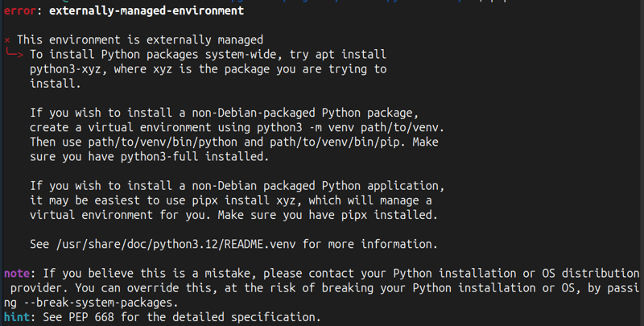The image size is (644, 326).
Task: Click the "externally-managed-environment" bold text
Action: pyautogui.click(x=147, y=10)
